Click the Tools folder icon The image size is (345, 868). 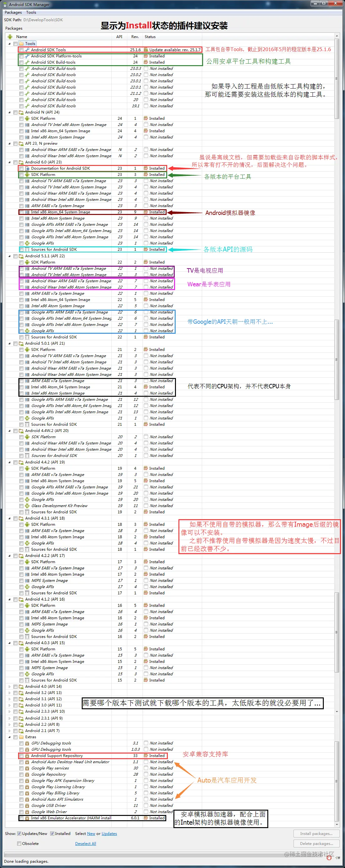coord(21,44)
